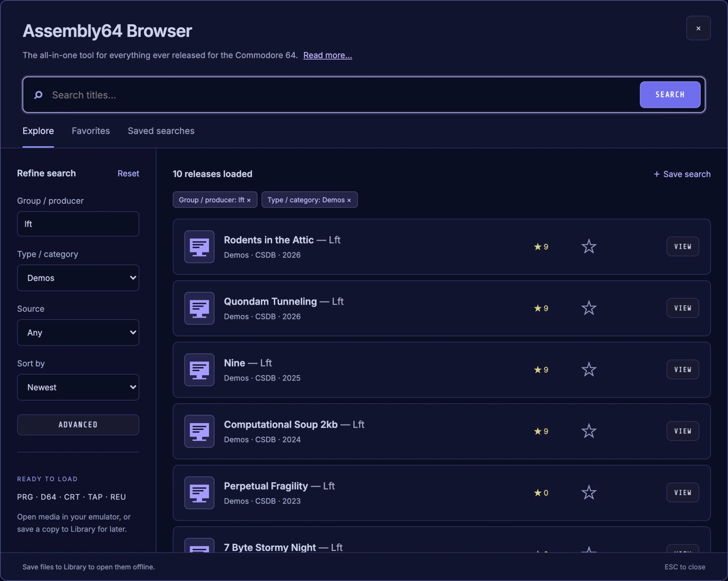Viewport: 728px width, 581px height.
Task: View Computational Soup 2kb release
Action: click(x=682, y=431)
